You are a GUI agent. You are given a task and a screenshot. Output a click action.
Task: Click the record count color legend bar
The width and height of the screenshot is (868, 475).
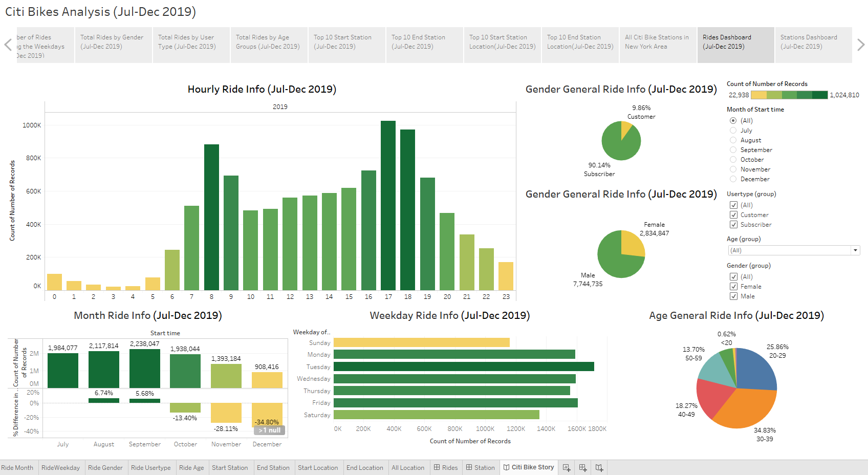pyautogui.click(x=789, y=95)
